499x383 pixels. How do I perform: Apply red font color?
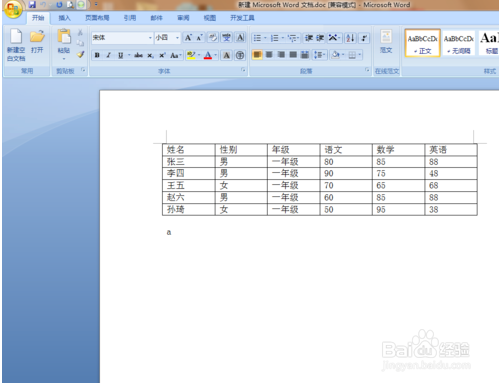208,55
